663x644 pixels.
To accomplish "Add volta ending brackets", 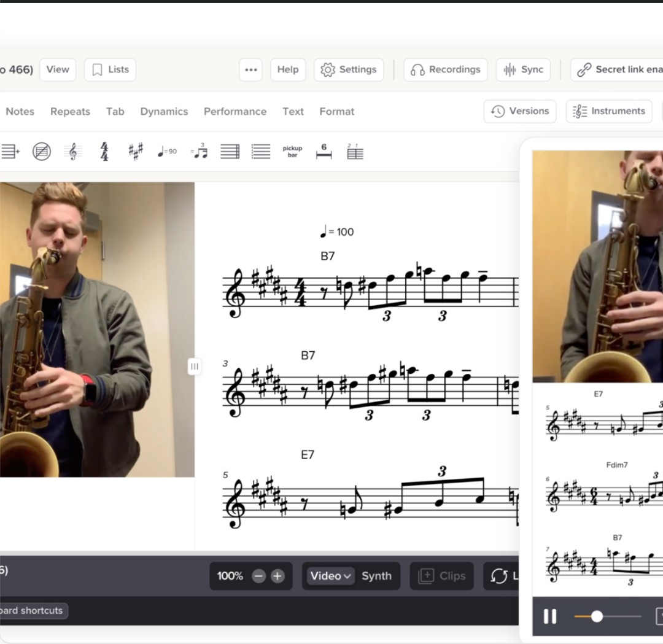I will tap(355, 151).
